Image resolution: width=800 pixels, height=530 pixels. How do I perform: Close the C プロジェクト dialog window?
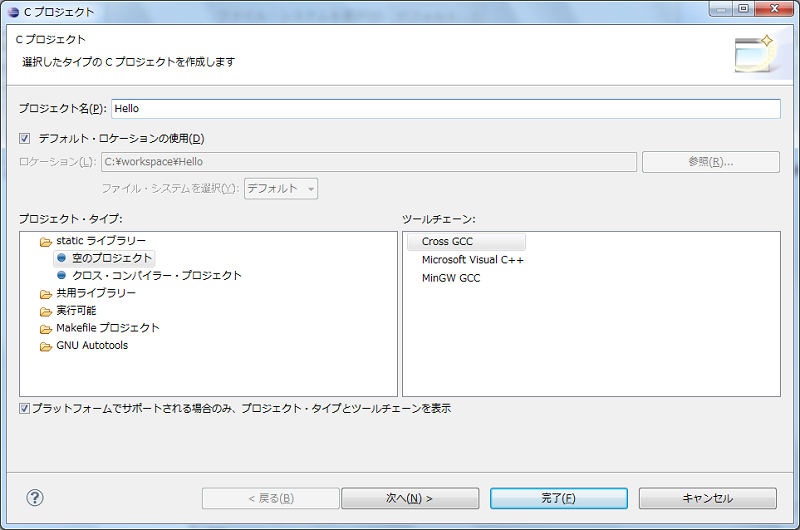pyautogui.click(x=774, y=9)
